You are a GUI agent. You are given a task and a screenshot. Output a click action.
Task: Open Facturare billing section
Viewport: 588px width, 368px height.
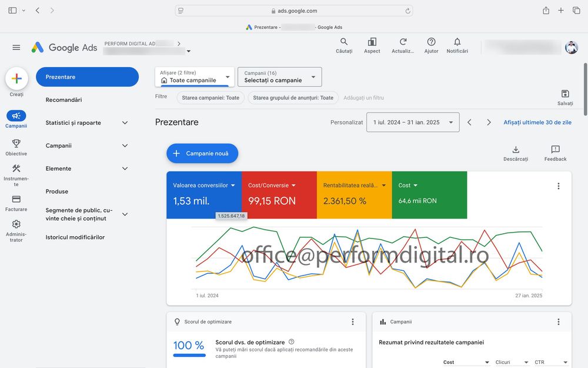(x=16, y=203)
